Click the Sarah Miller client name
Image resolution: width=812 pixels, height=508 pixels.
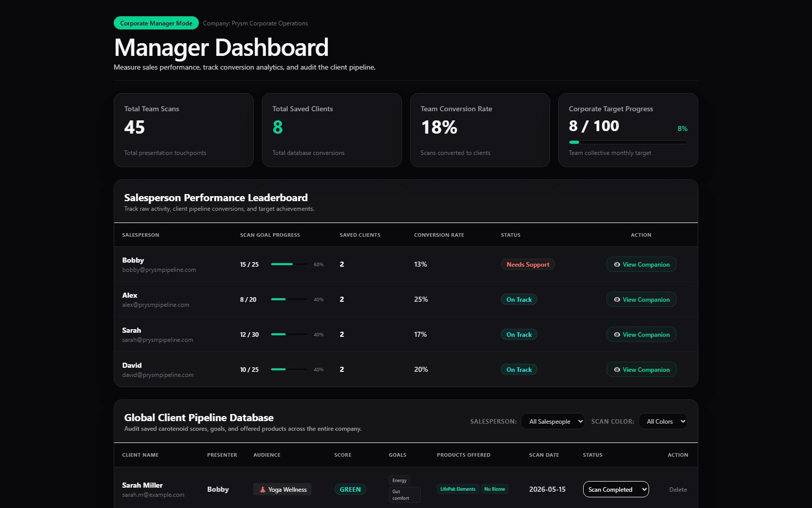point(143,485)
